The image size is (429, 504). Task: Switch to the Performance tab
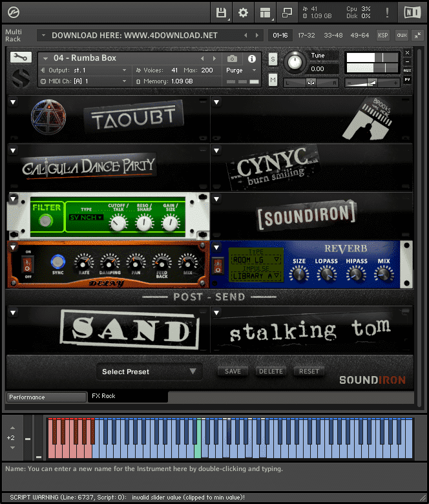pyautogui.click(x=47, y=397)
